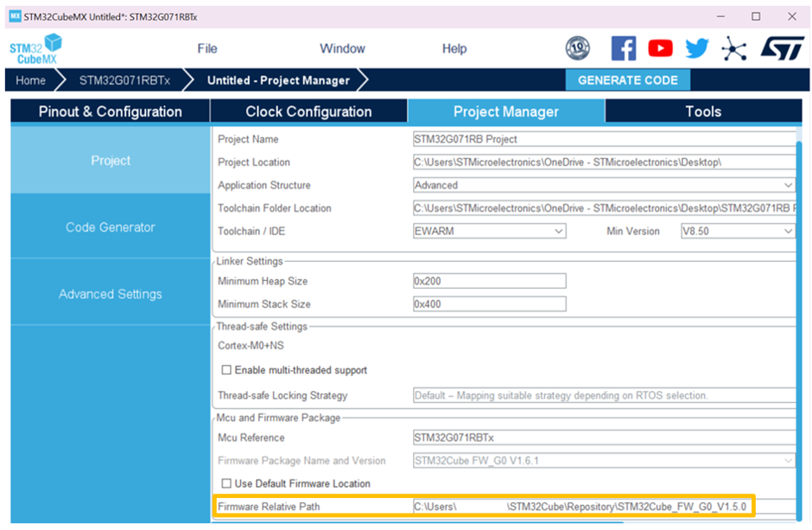Click Untitled - Project Manager breadcrumb
Image resolution: width=812 pixels, height=530 pixels.
coord(278,80)
